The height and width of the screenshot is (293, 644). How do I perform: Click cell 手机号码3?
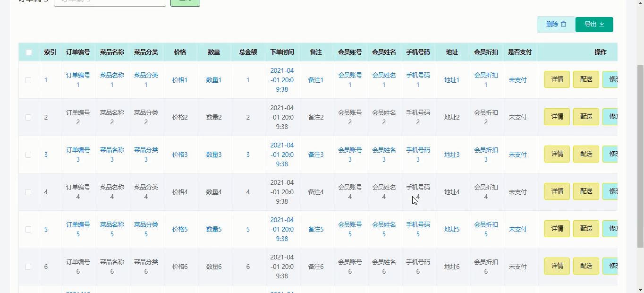(418, 155)
